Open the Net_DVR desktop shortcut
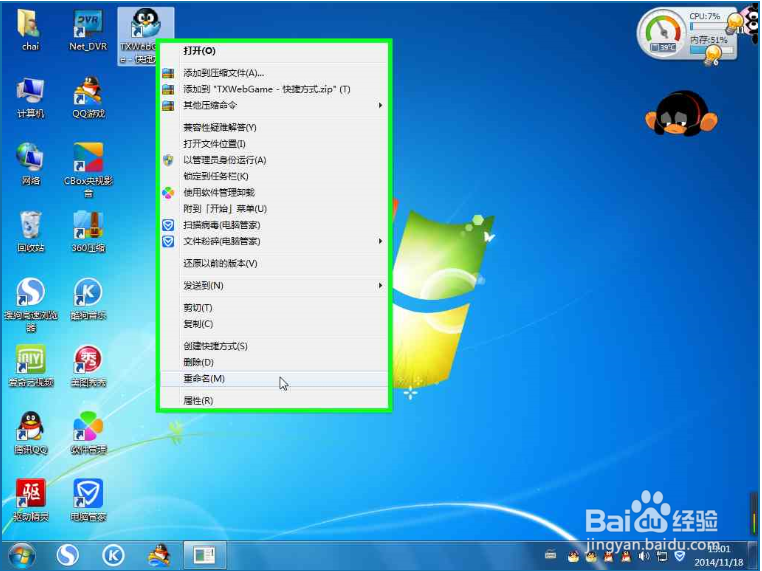Screen dimensions: 762x571 click(88, 29)
